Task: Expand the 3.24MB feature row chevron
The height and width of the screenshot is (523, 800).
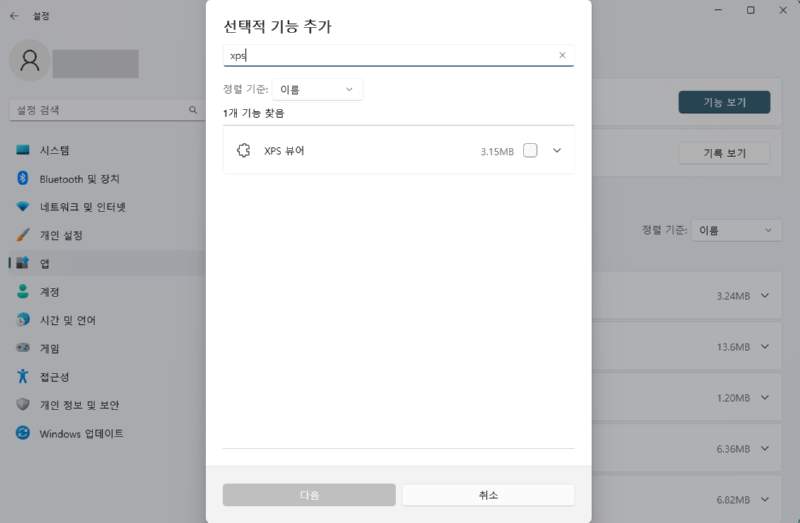Action: pyautogui.click(x=765, y=296)
